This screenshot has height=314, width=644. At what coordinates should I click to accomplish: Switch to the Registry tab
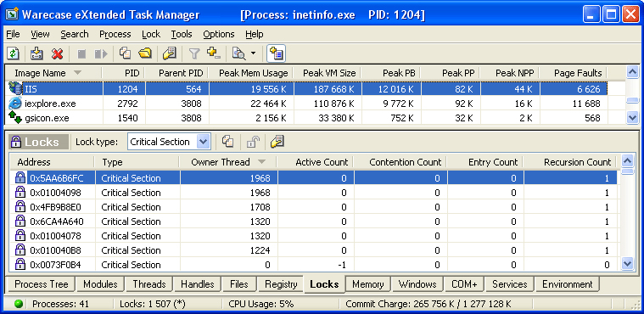click(x=281, y=284)
